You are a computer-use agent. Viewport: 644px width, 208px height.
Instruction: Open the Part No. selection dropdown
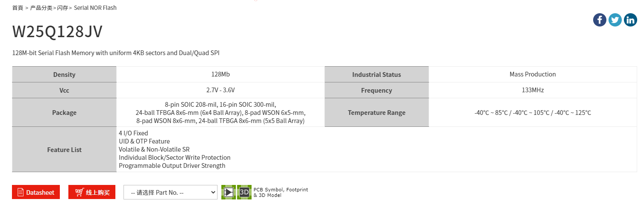click(170, 193)
